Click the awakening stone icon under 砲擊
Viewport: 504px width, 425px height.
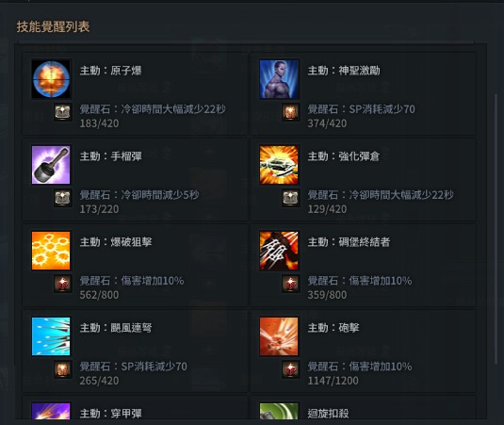coord(290,369)
